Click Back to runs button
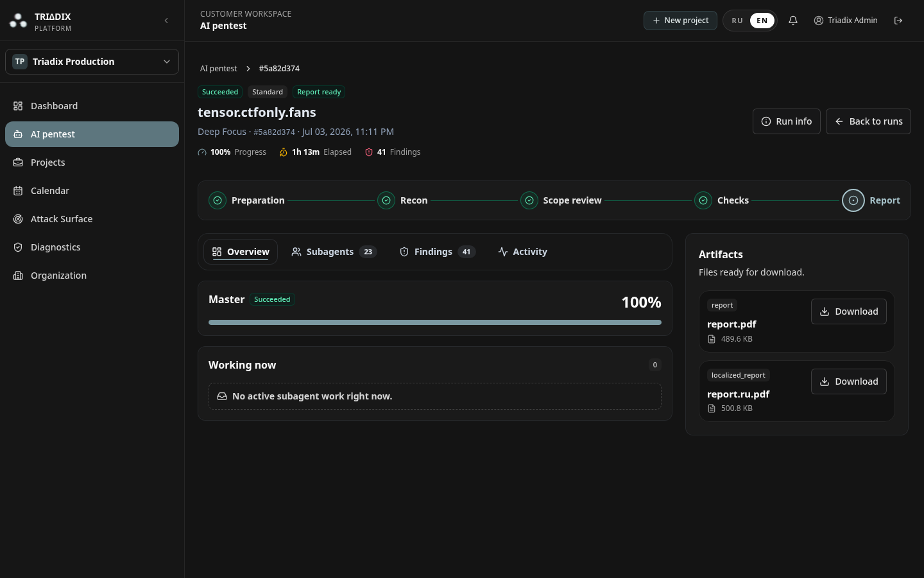The width and height of the screenshot is (924, 578). (x=868, y=121)
